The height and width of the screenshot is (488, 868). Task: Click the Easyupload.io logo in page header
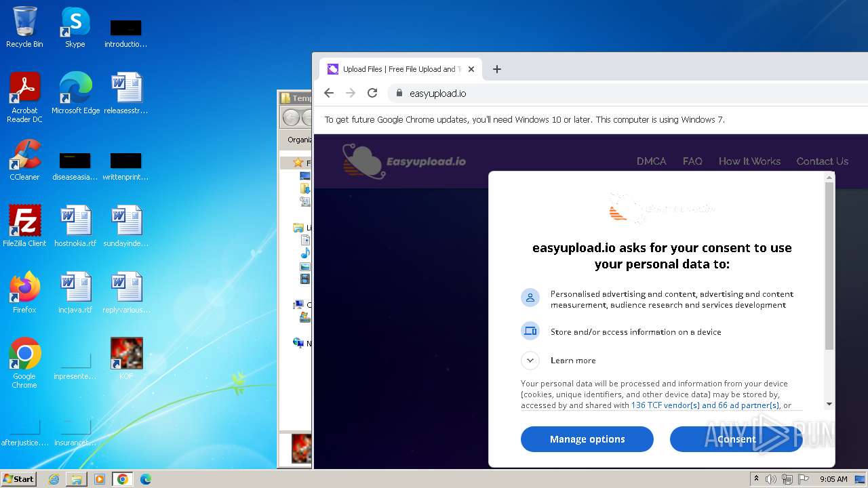point(404,161)
